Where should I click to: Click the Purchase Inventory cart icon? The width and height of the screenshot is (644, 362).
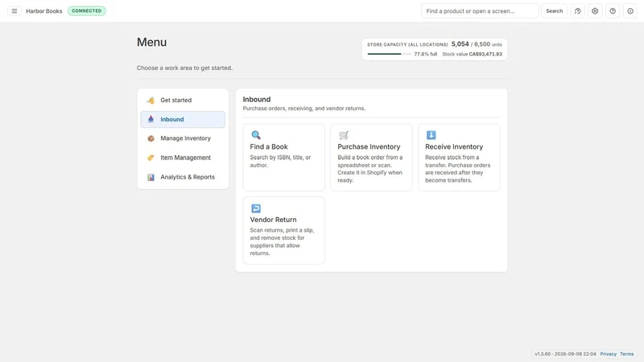pyautogui.click(x=344, y=135)
